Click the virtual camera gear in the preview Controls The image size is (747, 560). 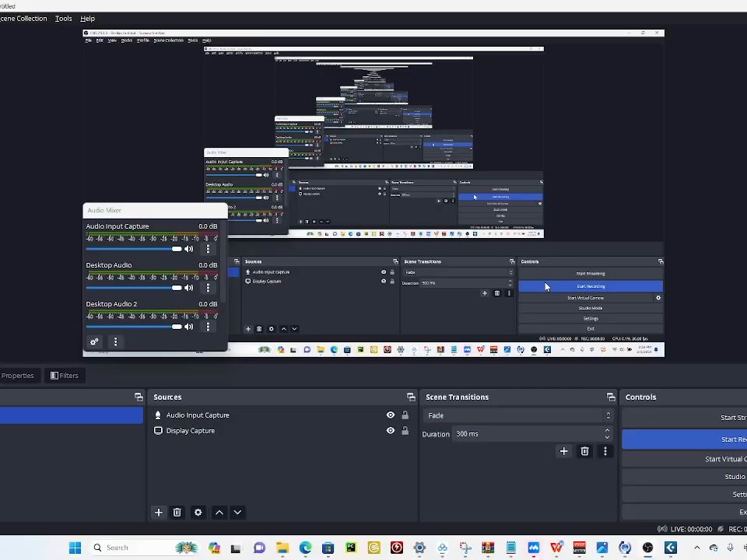tap(658, 298)
